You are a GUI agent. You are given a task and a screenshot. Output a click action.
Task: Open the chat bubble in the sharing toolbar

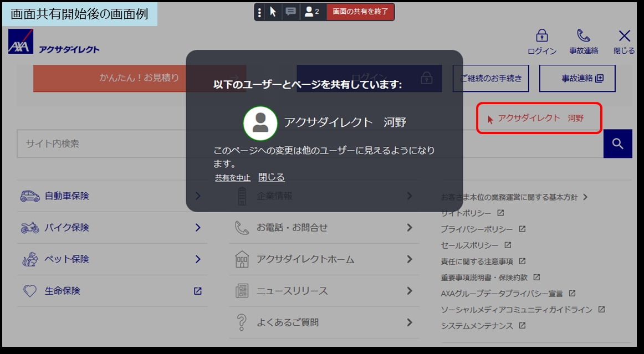coord(289,11)
